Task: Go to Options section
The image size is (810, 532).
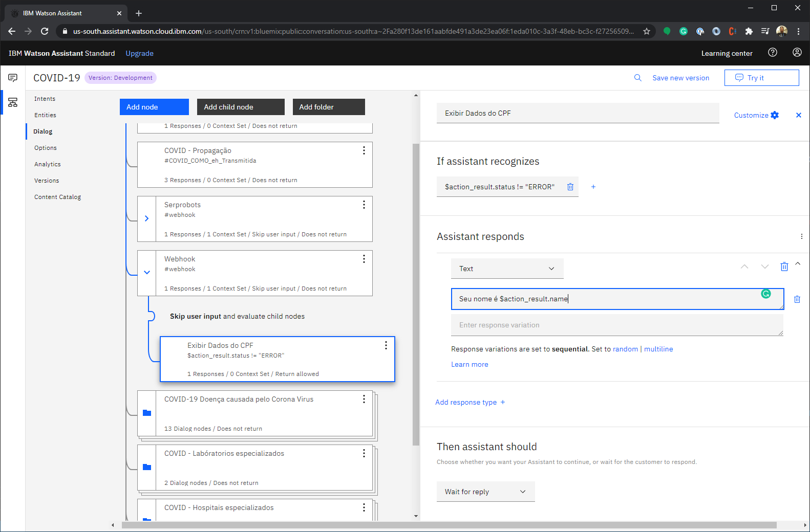Action: [x=46, y=148]
